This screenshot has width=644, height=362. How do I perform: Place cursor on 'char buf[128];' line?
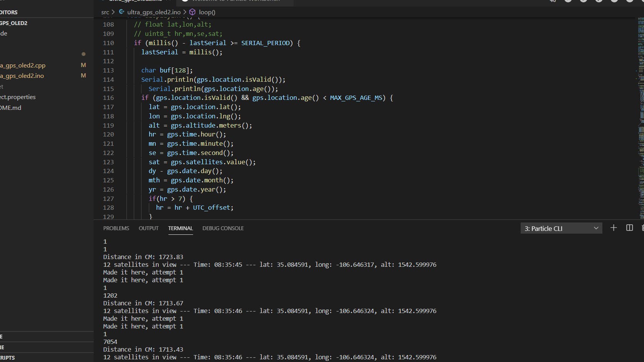click(167, 70)
